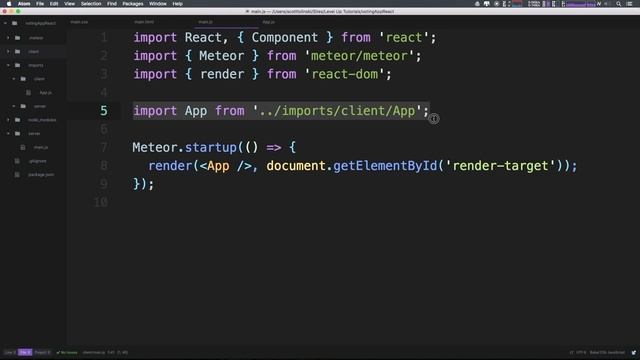Open the Apple menu
This screenshot has height=360, width=640.
tap(9, 4)
